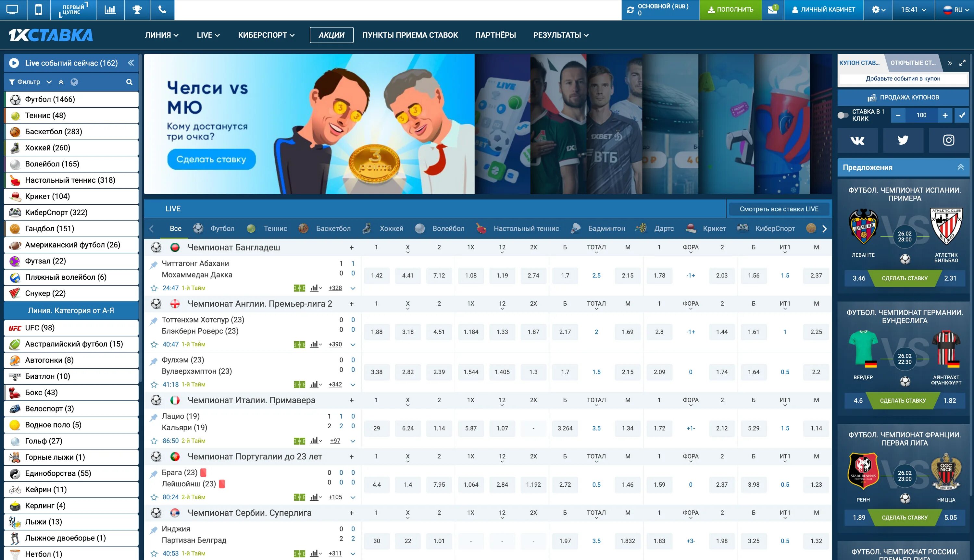This screenshot has width=974, height=560.
Task: Open callback phone handset icon
Action: (x=162, y=10)
